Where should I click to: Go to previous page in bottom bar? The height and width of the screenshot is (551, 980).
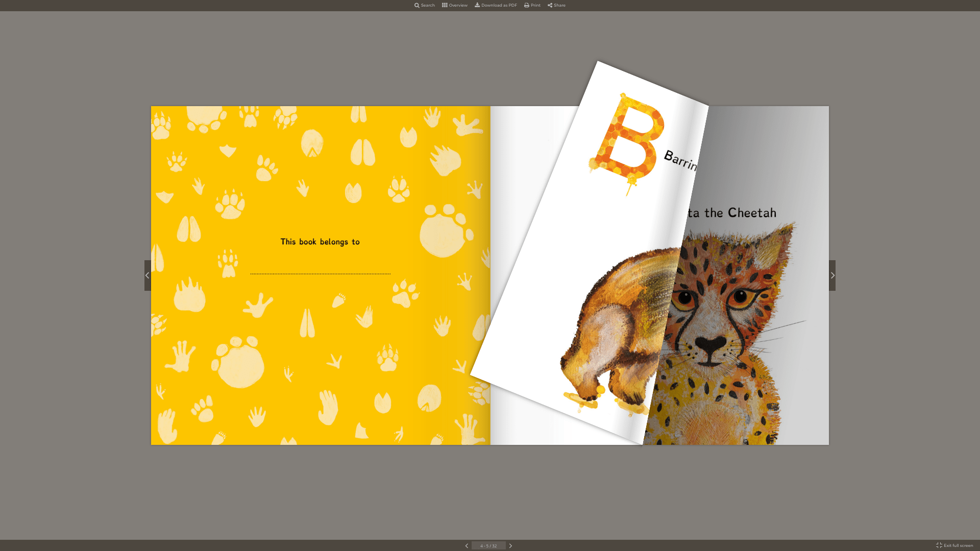coord(467,546)
